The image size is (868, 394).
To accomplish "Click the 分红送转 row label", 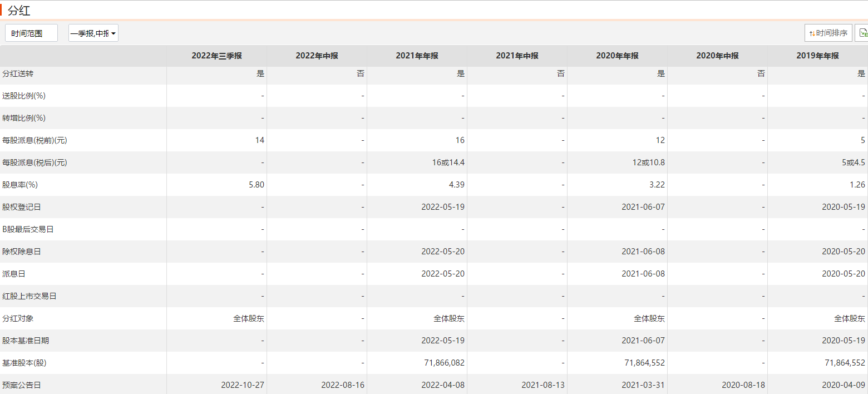I will click(x=18, y=73).
